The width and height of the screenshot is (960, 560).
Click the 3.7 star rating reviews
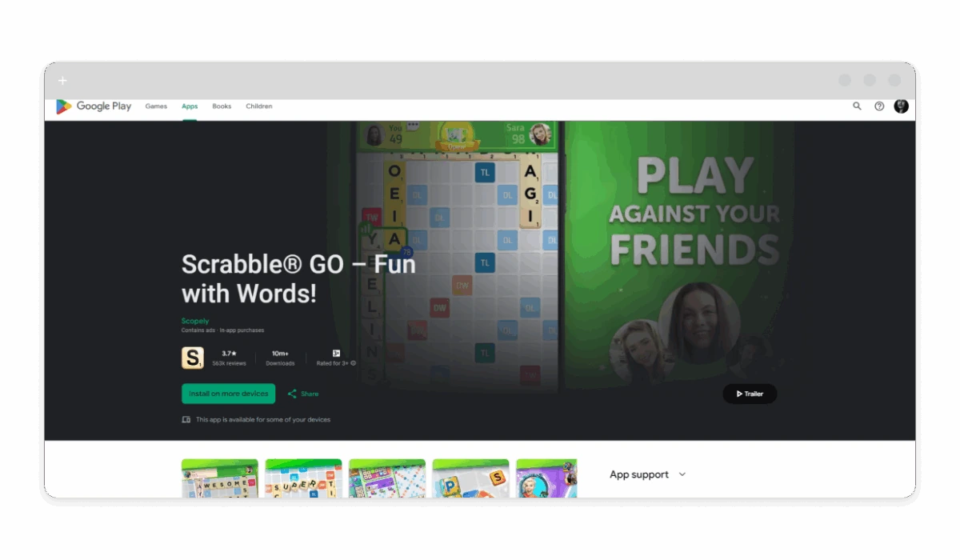tap(229, 358)
